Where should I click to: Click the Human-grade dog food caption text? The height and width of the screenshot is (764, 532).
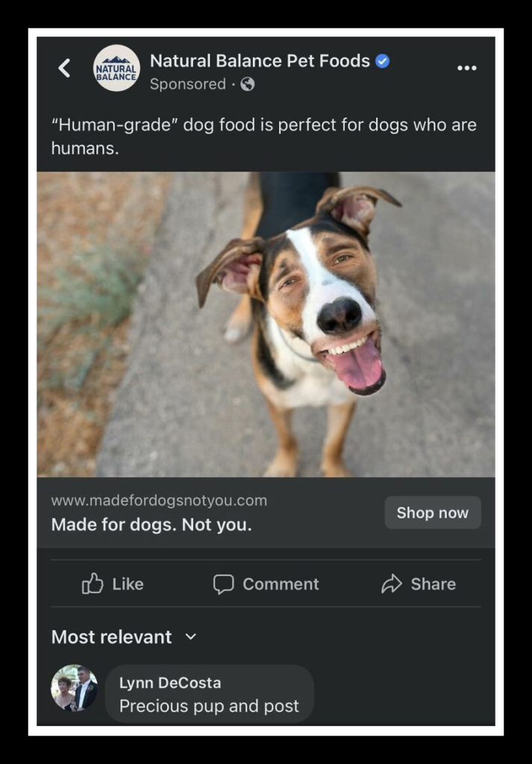pyautogui.click(x=264, y=137)
